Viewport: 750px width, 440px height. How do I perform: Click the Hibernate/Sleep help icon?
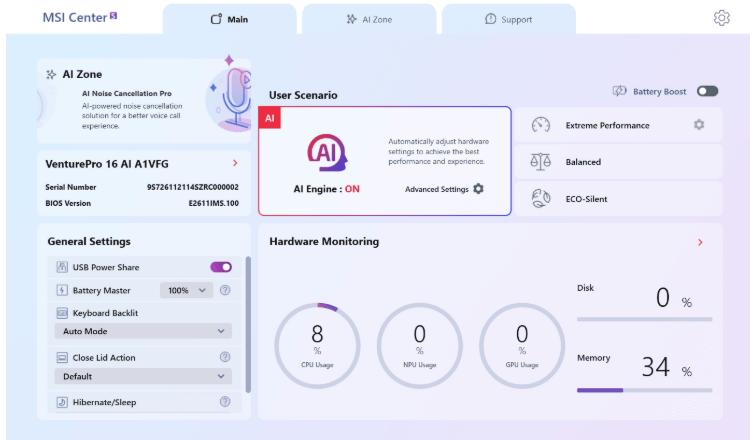pyautogui.click(x=225, y=402)
